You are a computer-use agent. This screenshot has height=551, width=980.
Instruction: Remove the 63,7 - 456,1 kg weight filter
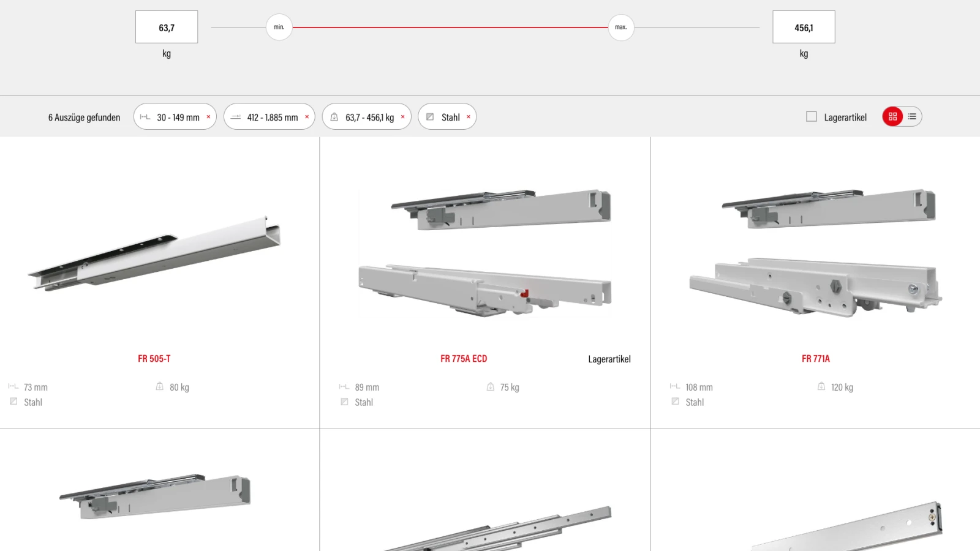(402, 116)
